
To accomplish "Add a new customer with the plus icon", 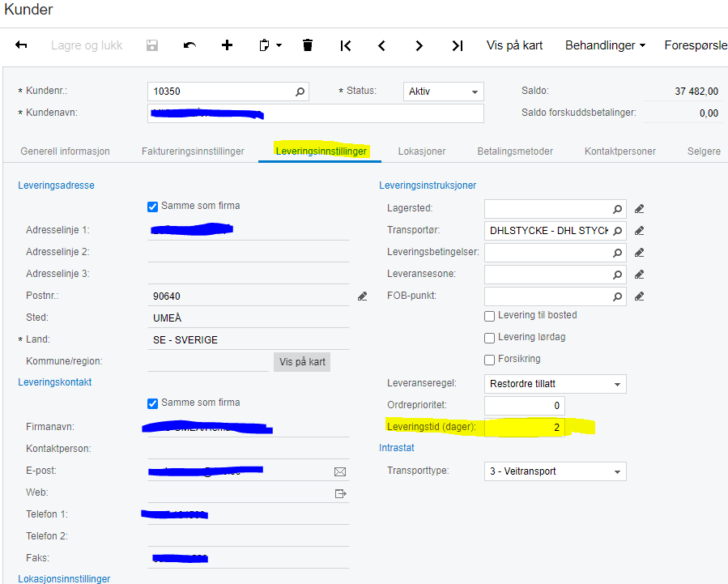I will [x=227, y=45].
